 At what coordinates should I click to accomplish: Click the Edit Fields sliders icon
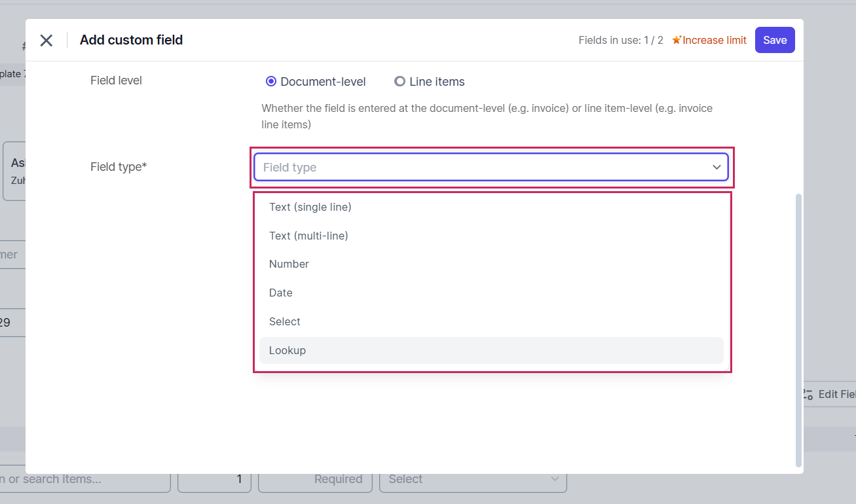click(x=808, y=394)
